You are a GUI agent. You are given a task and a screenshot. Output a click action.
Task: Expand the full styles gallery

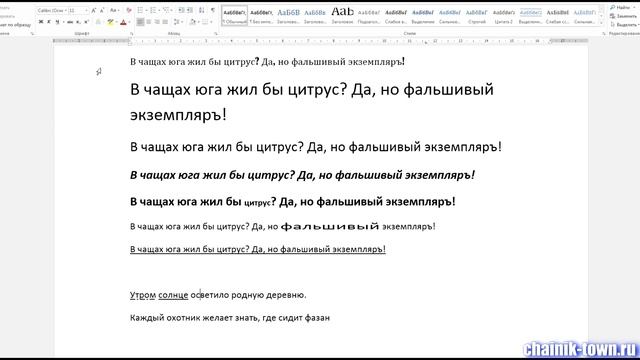[x=601, y=23]
